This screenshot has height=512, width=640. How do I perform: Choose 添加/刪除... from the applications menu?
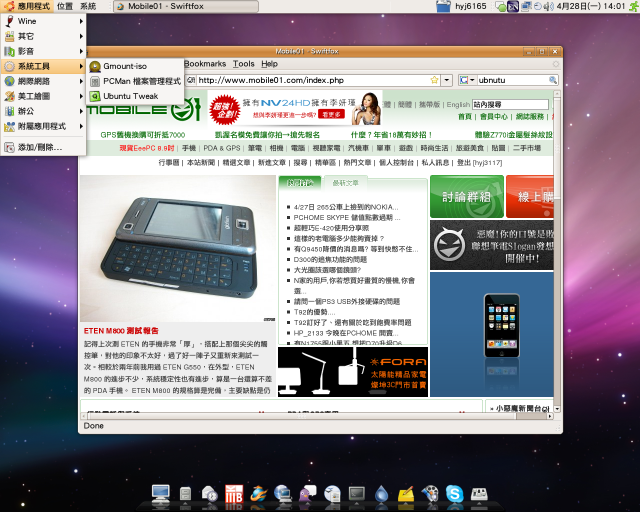[x=43, y=147]
